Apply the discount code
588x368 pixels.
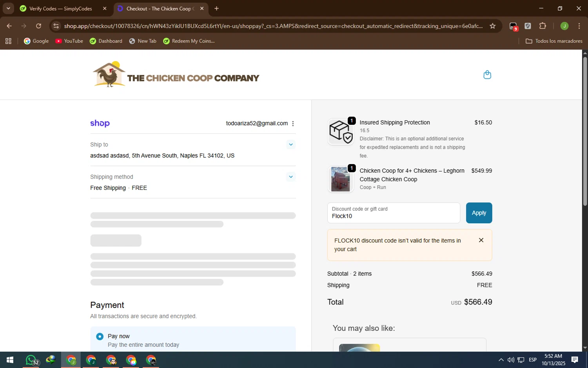[x=479, y=213]
